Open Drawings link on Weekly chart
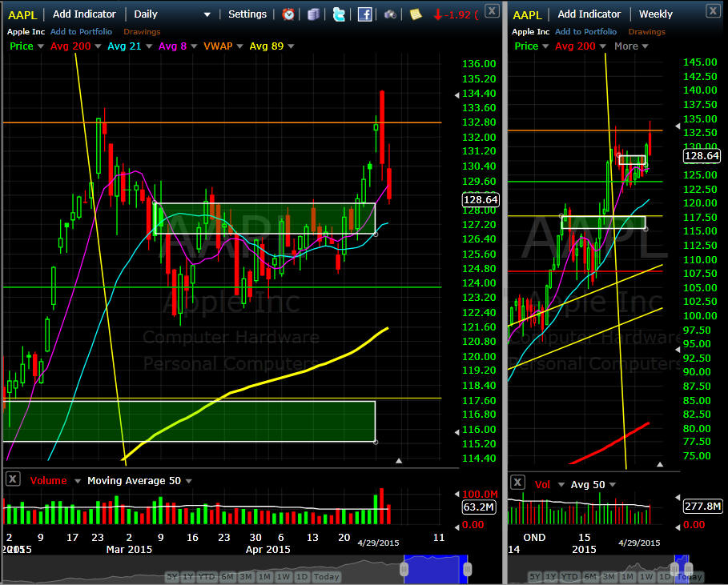This screenshot has width=728, height=585. (x=647, y=31)
